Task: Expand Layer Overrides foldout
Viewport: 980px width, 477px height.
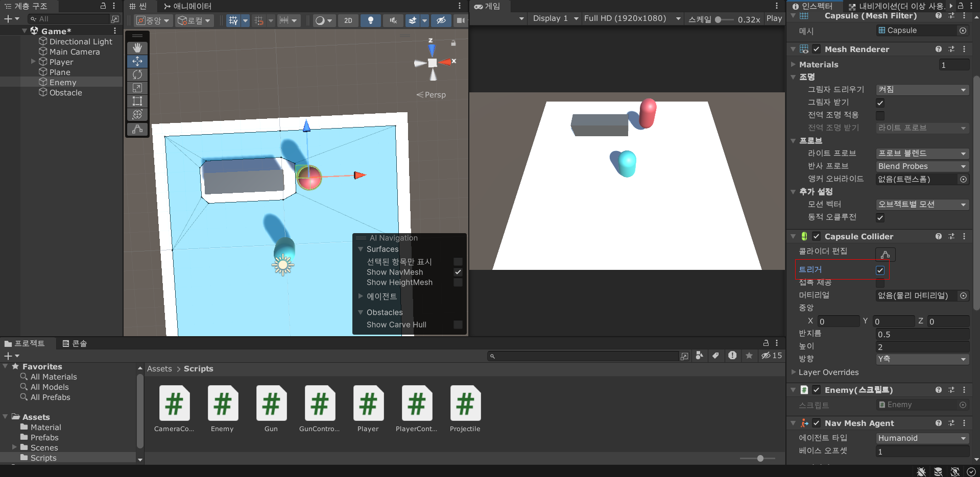Action: [793, 372]
